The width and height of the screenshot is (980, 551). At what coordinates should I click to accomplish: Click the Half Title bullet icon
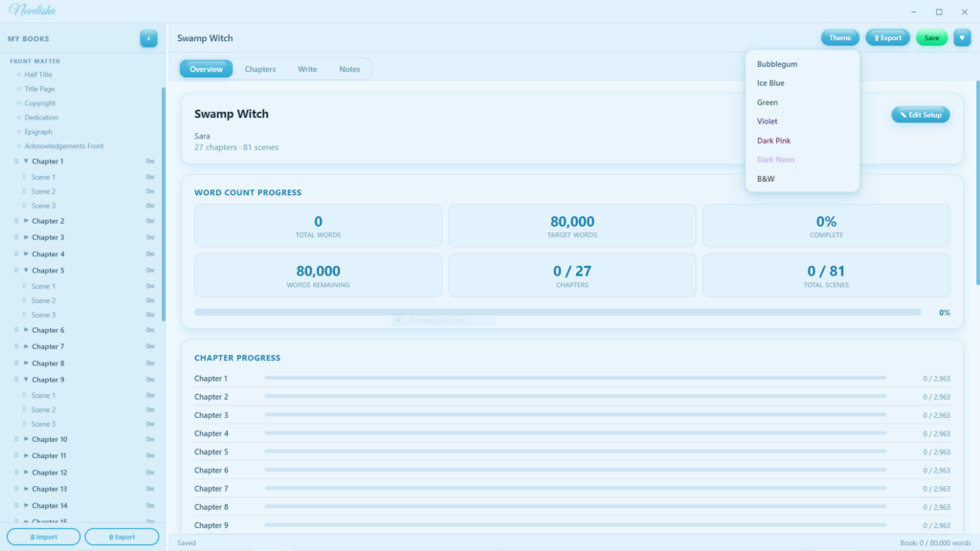(x=18, y=75)
